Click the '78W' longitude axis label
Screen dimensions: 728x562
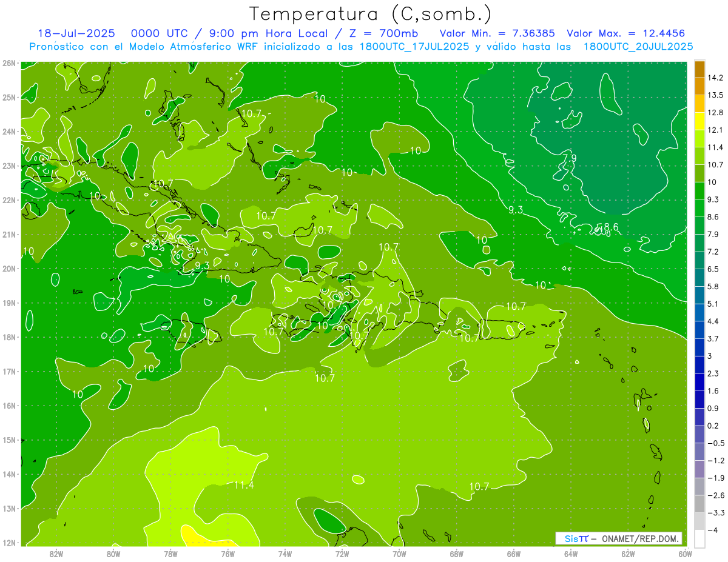coord(170,554)
